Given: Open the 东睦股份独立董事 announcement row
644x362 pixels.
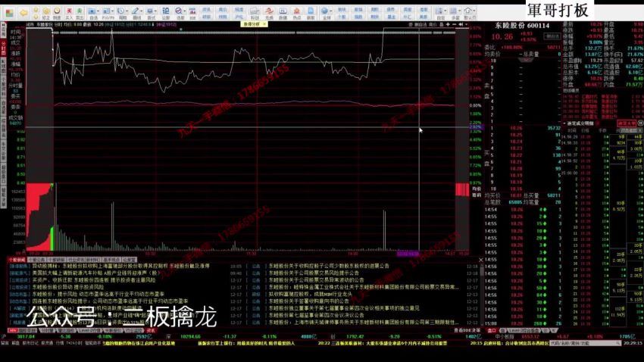Looking at the screenshot, I should (x=344, y=308).
